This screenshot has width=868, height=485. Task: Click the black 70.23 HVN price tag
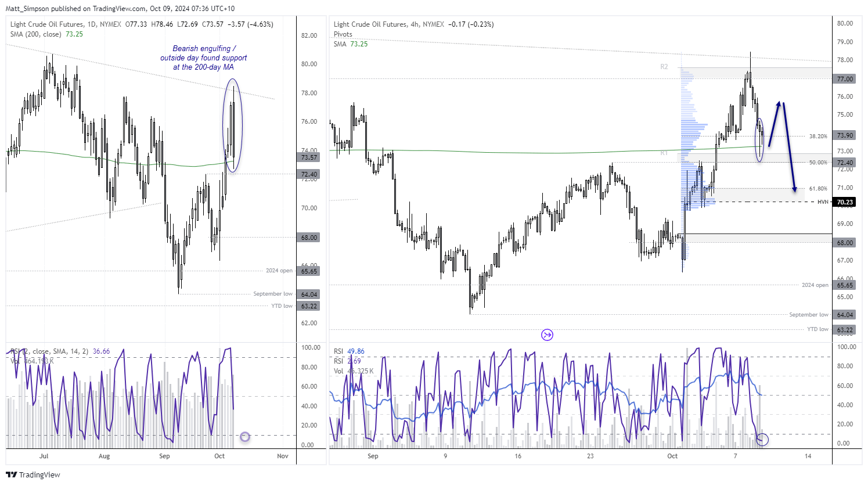click(845, 202)
